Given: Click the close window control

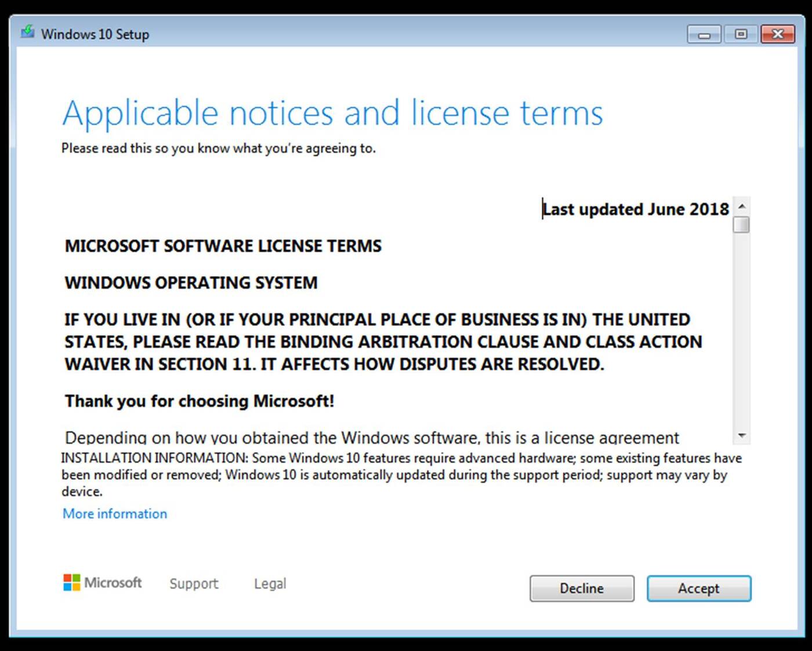Looking at the screenshot, I should click(x=778, y=34).
